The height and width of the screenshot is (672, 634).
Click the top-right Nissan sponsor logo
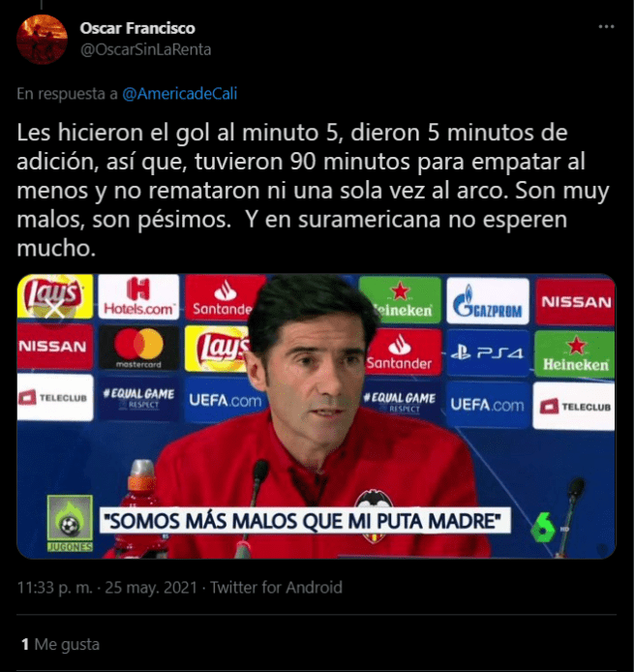[575, 302]
